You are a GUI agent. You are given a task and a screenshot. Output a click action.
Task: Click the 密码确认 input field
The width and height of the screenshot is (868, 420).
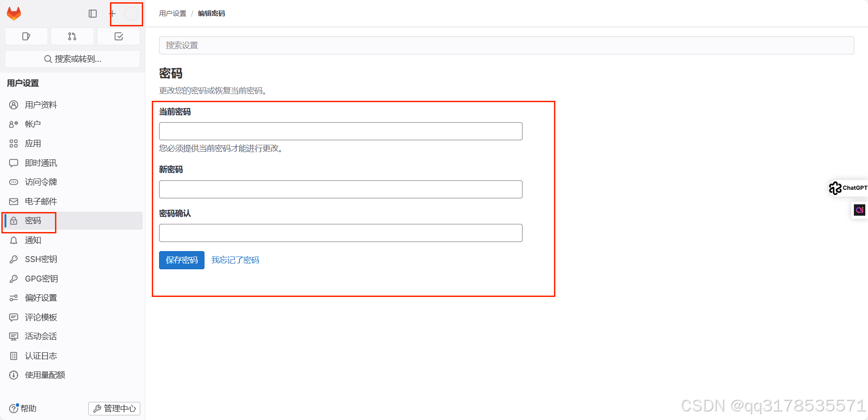(x=341, y=233)
